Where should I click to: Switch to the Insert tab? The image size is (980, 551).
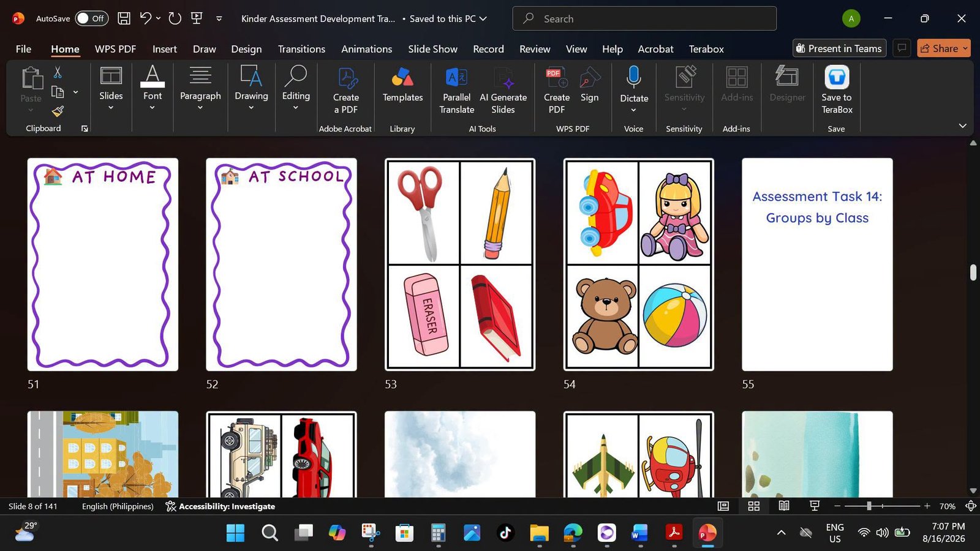pos(165,49)
